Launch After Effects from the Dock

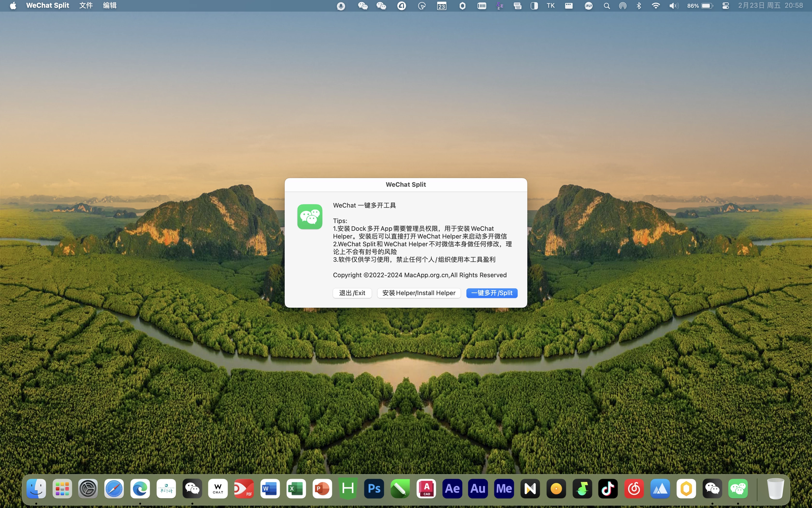pos(452,488)
